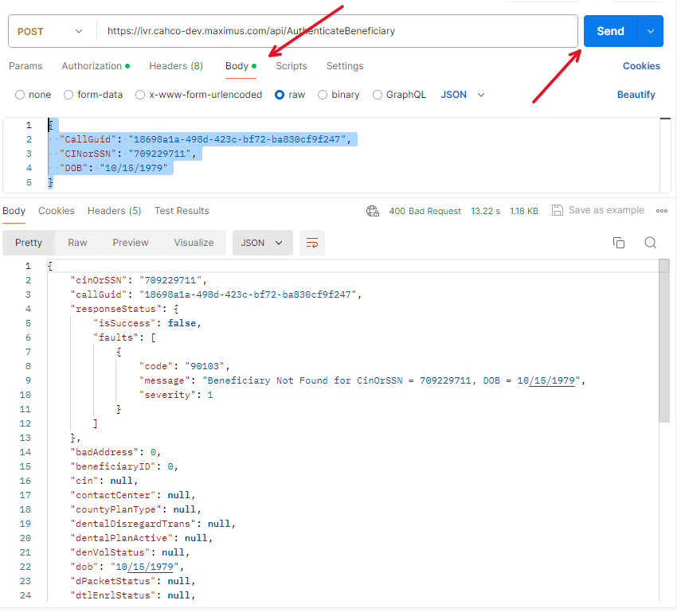This screenshot has height=616, width=681.
Task: Open search in response with magnifier icon
Action: point(650,243)
